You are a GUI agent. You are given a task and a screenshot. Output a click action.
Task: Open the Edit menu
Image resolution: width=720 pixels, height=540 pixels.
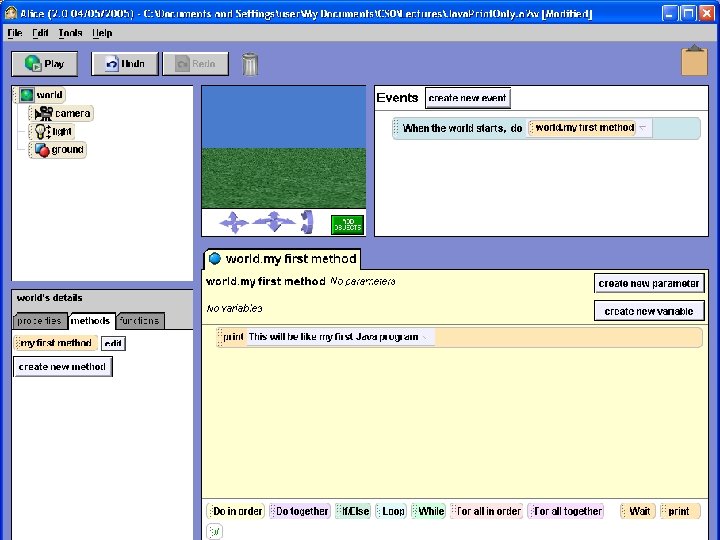click(x=40, y=33)
